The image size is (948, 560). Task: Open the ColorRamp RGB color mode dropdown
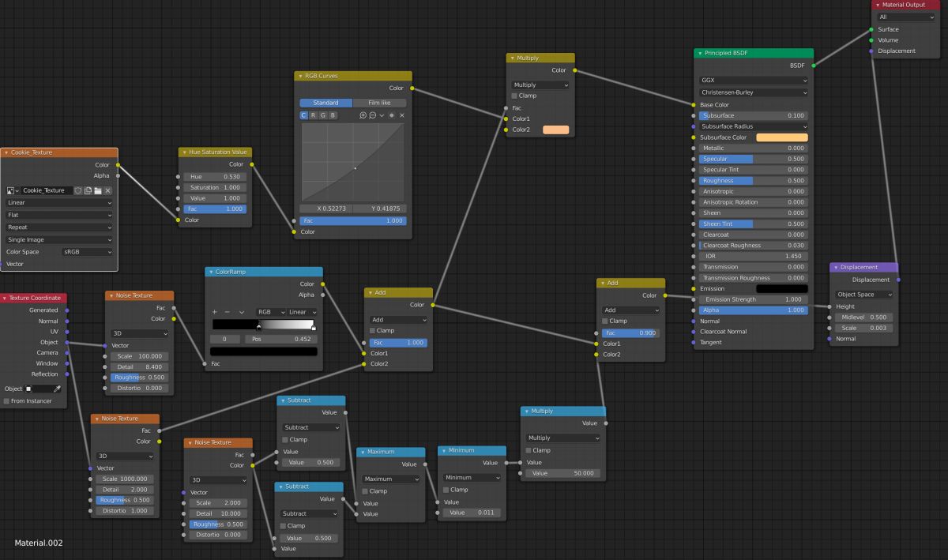pyautogui.click(x=269, y=312)
